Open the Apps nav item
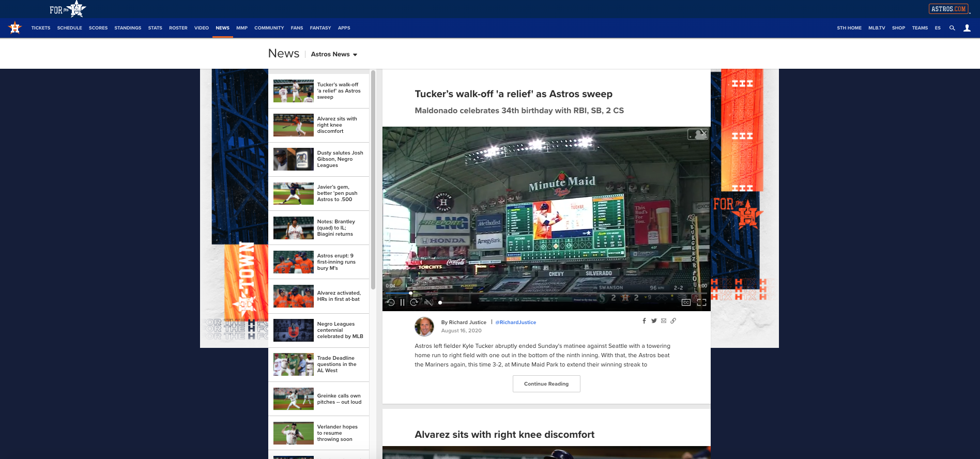This screenshot has width=980, height=459. [344, 28]
